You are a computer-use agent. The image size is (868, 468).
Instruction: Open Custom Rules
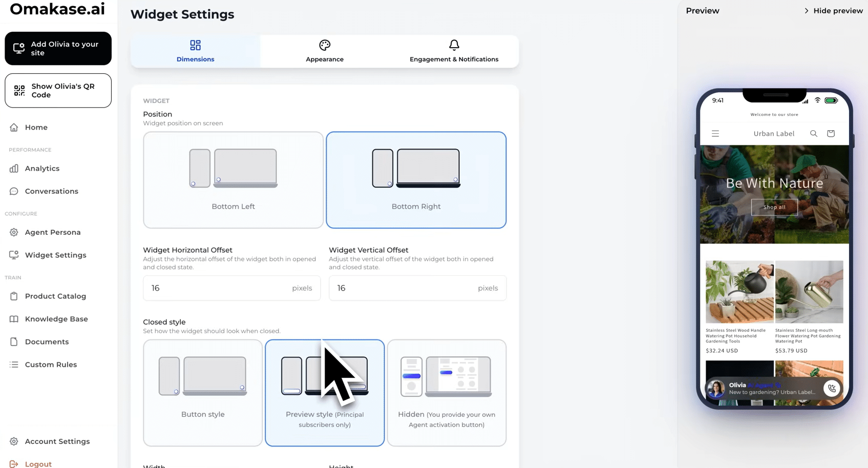pyautogui.click(x=51, y=364)
